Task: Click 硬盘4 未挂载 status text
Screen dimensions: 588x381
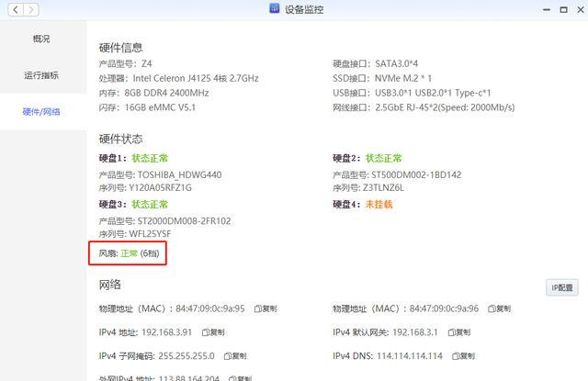Action: click(379, 205)
